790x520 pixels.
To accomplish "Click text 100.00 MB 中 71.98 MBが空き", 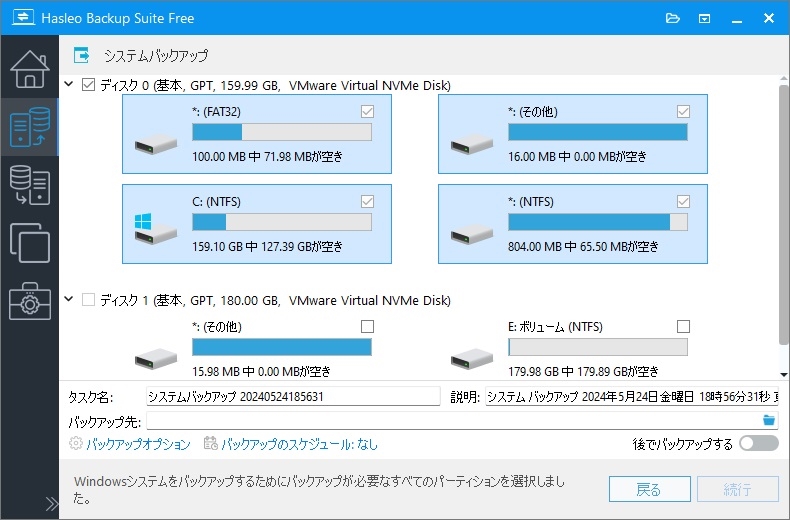I will (268, 156).
